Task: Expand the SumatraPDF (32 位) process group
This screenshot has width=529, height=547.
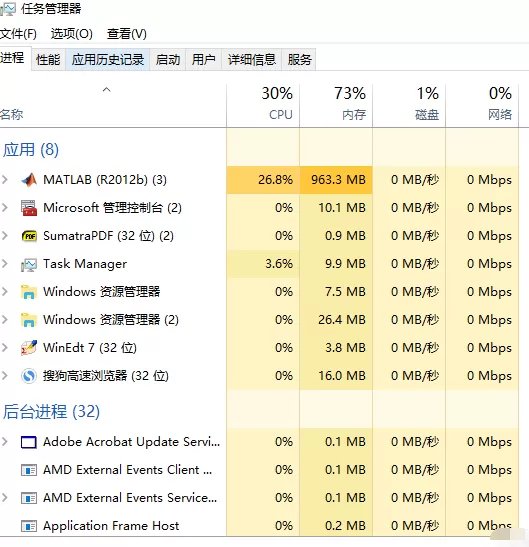Action: click(5, 236)
